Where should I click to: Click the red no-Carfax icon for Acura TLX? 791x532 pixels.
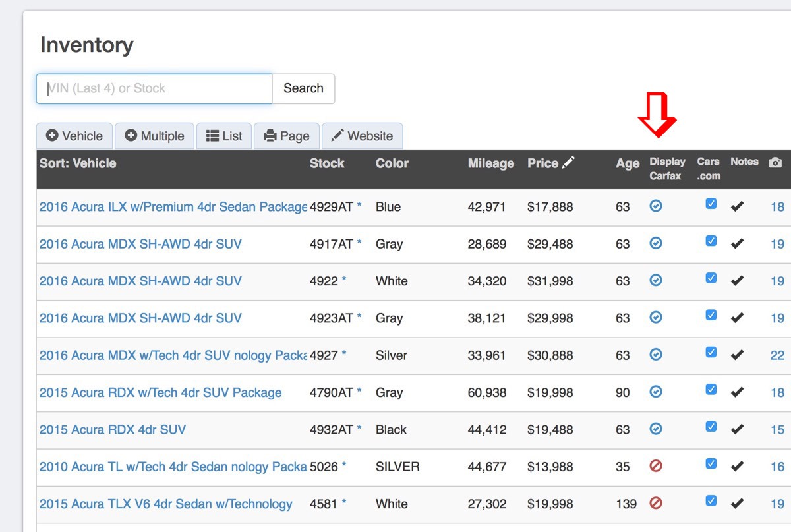coord(656,504)
